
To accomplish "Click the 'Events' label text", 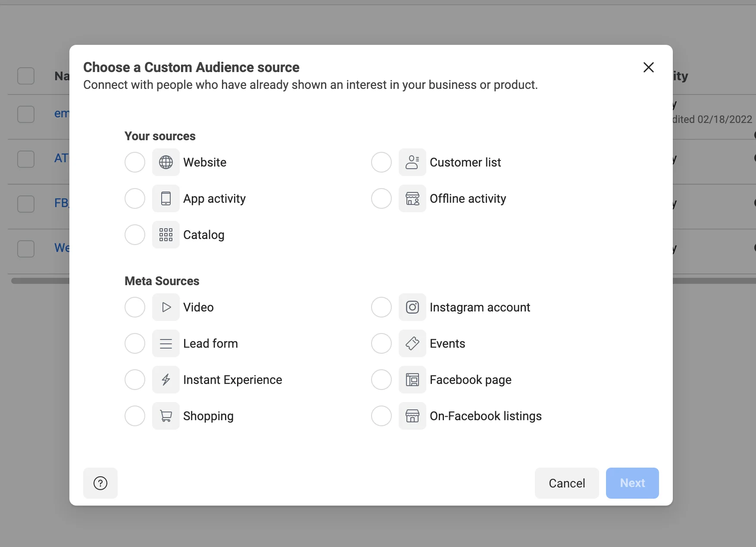I will pyautogui.click(x=447, y=343).
